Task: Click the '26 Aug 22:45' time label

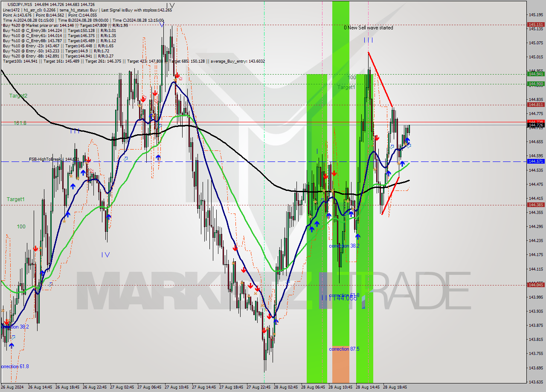Action: [95, 387]
